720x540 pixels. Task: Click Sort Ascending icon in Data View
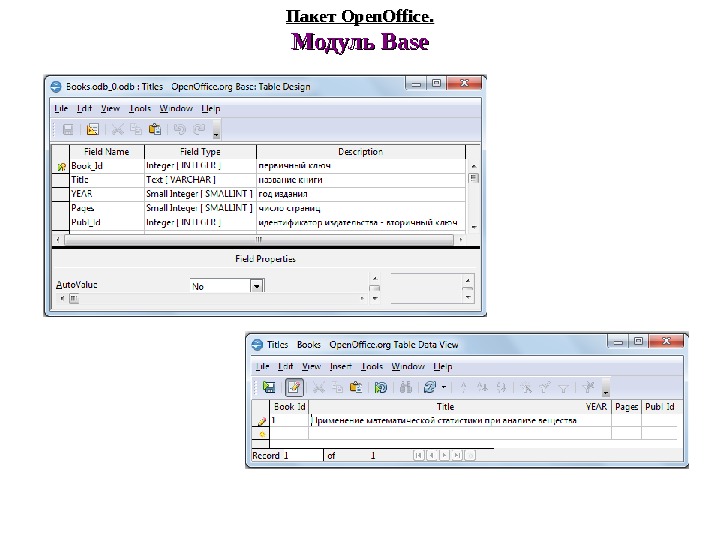point(482,387)
